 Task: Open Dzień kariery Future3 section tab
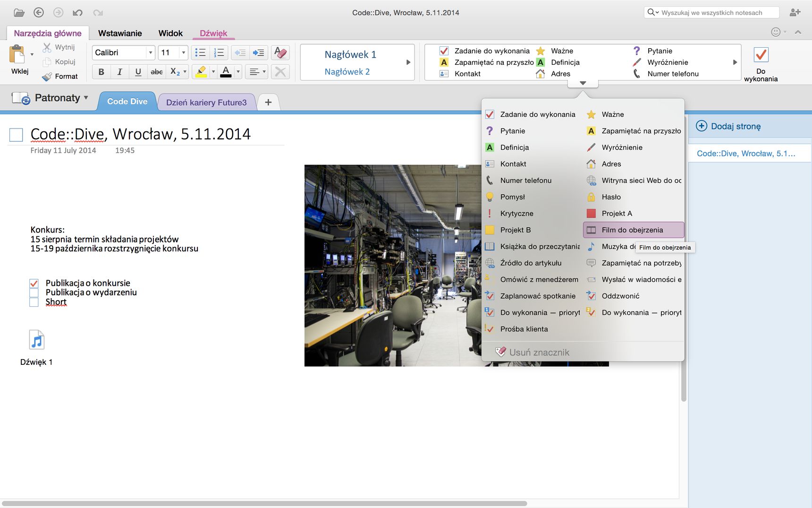206,103
